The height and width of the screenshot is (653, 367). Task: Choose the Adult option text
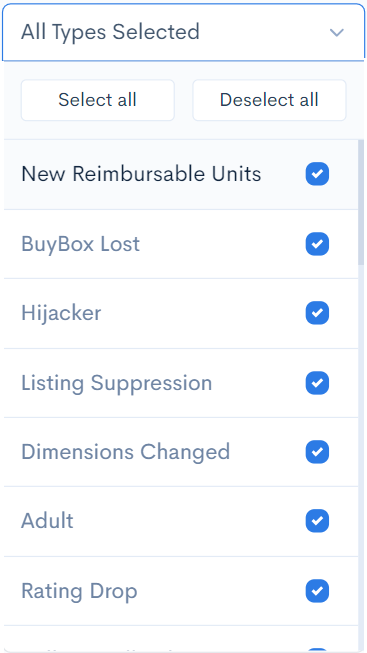[x=47, y=521]
